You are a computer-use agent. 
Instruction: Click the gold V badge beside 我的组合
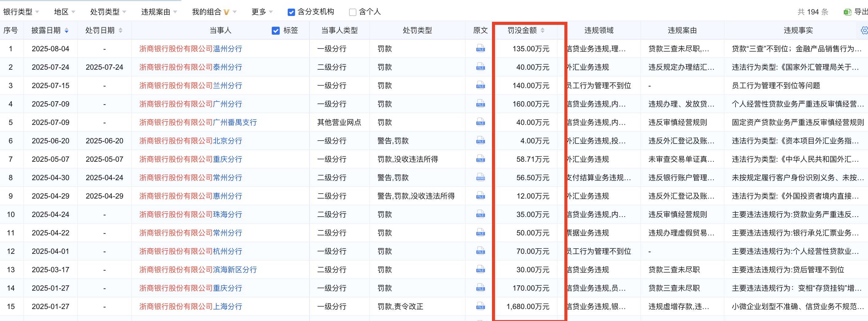pos(226,12)
